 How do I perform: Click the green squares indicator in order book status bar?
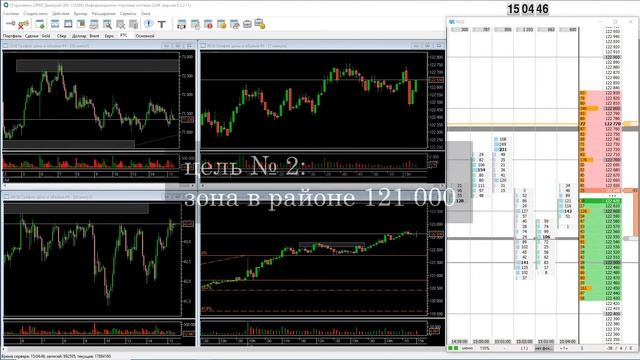453,348
